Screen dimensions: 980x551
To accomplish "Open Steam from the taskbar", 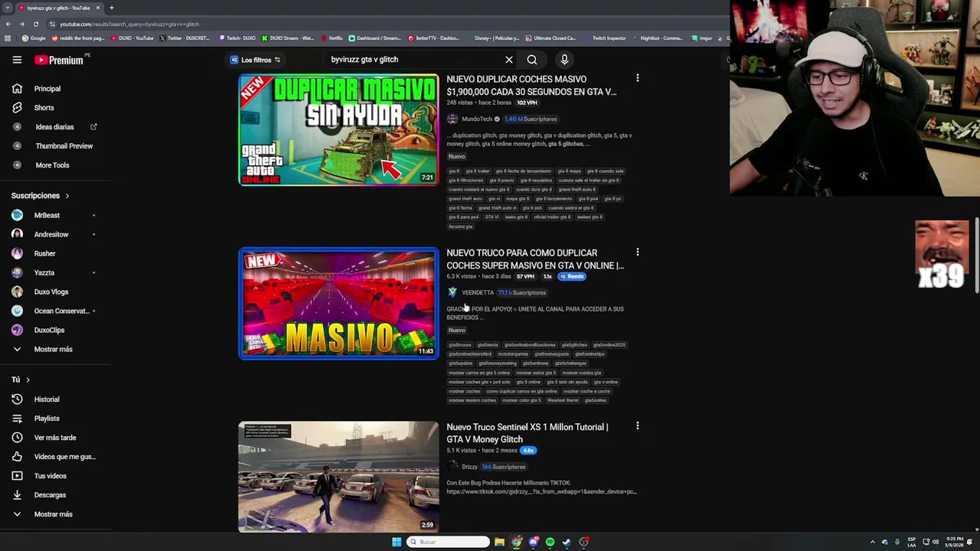I will [567, 542].
